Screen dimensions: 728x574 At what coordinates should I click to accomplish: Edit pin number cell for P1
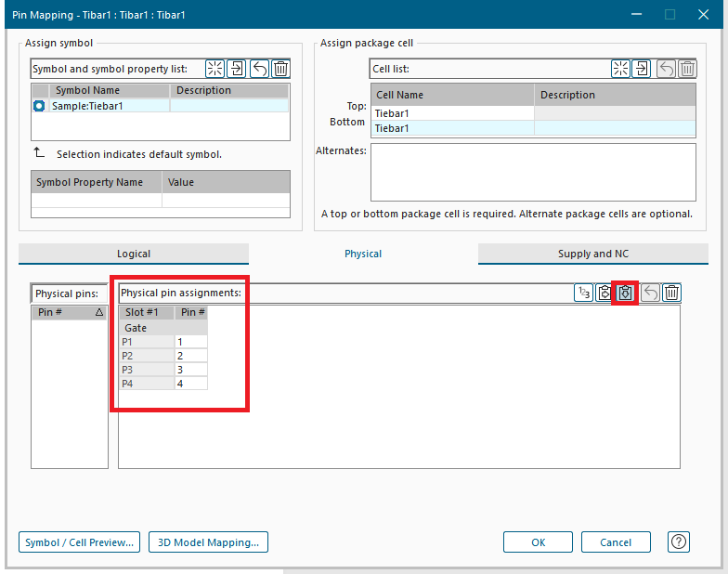pyautogui.click(x=191, y=342)
